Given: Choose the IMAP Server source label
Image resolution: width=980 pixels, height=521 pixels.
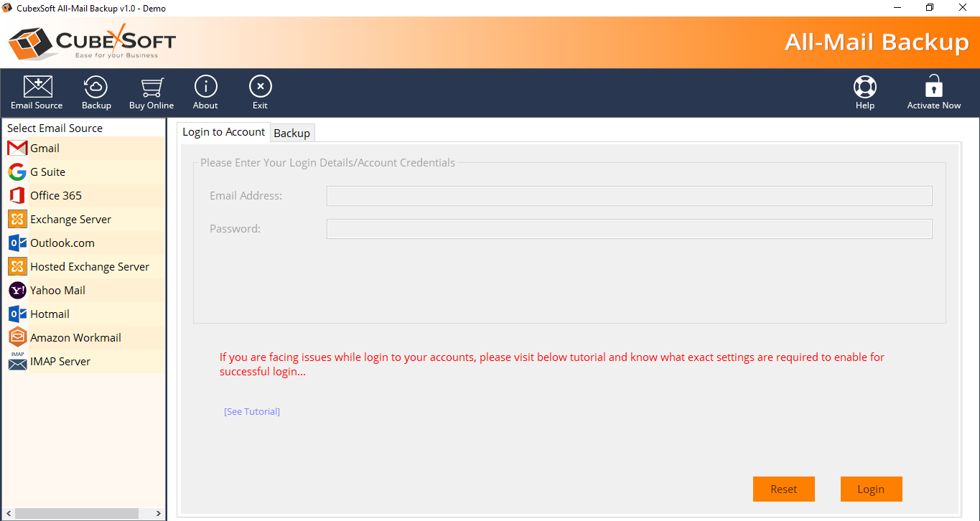Looking at the screenshot, I should (60, 362).
